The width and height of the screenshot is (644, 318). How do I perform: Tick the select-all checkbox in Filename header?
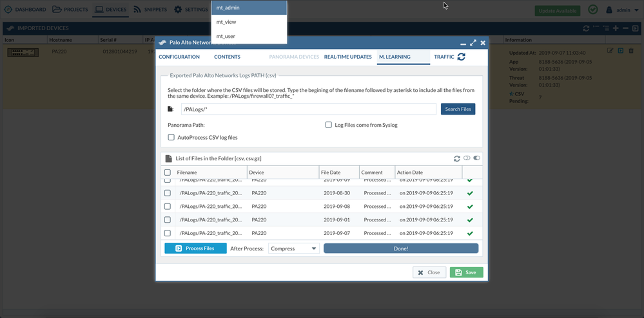pos(168,173)
